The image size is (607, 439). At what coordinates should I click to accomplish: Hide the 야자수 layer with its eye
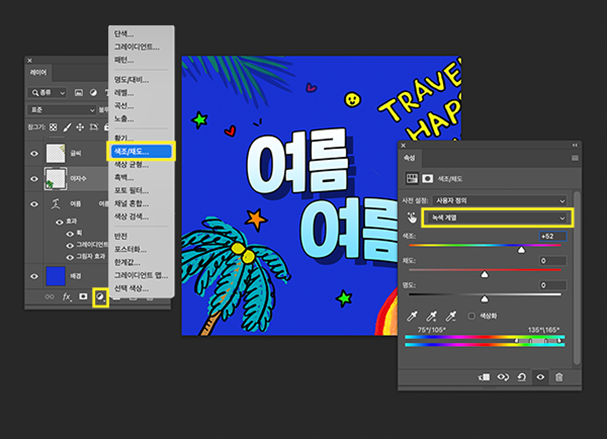coord(34,179)
